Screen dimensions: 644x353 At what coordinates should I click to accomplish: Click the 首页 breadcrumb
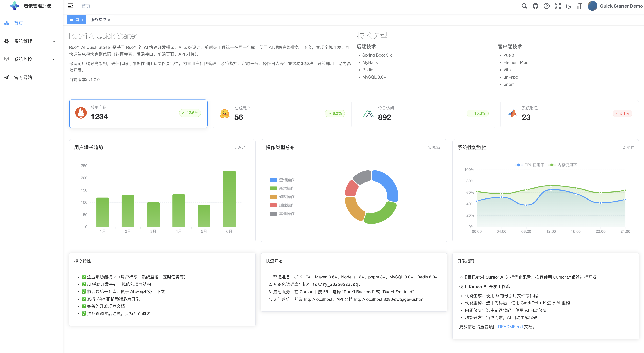pos(86,6)
